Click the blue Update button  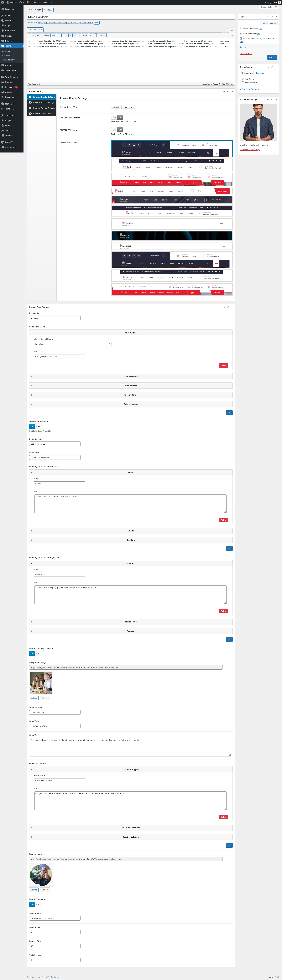272,57
